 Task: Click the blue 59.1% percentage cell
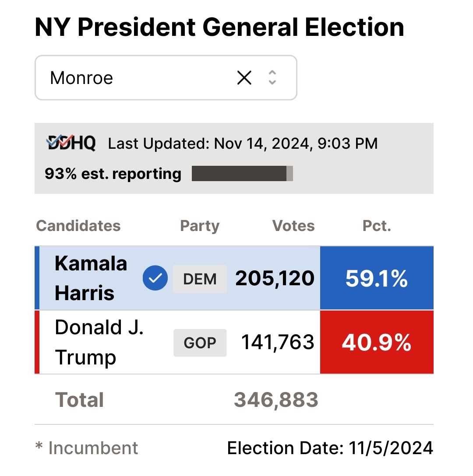(x=377, y=278)
